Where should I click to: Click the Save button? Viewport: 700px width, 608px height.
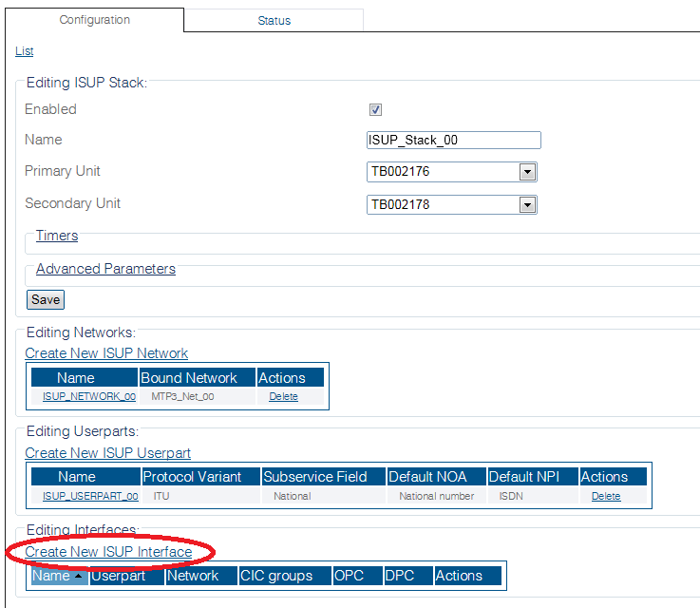(x=46, y=299)
